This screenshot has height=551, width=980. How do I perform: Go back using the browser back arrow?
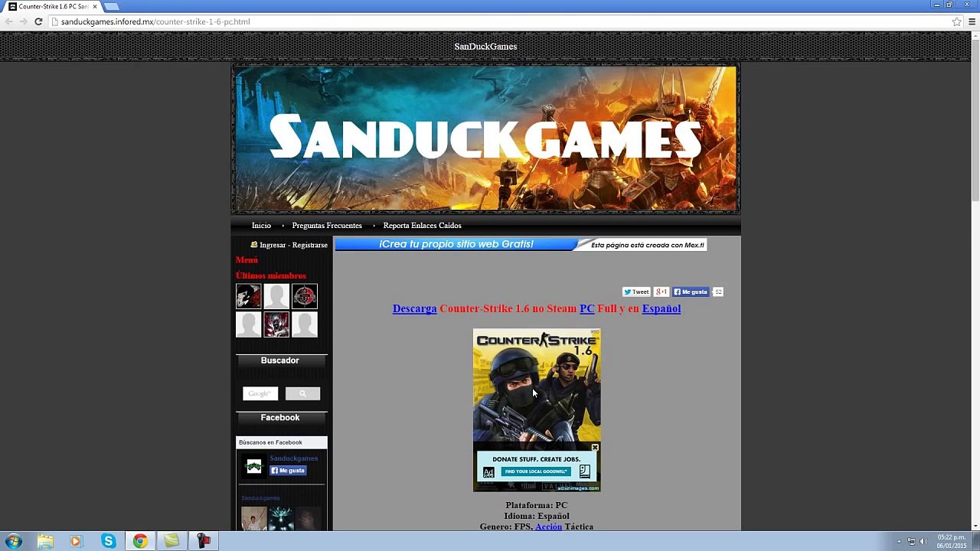tap(8, 21)
